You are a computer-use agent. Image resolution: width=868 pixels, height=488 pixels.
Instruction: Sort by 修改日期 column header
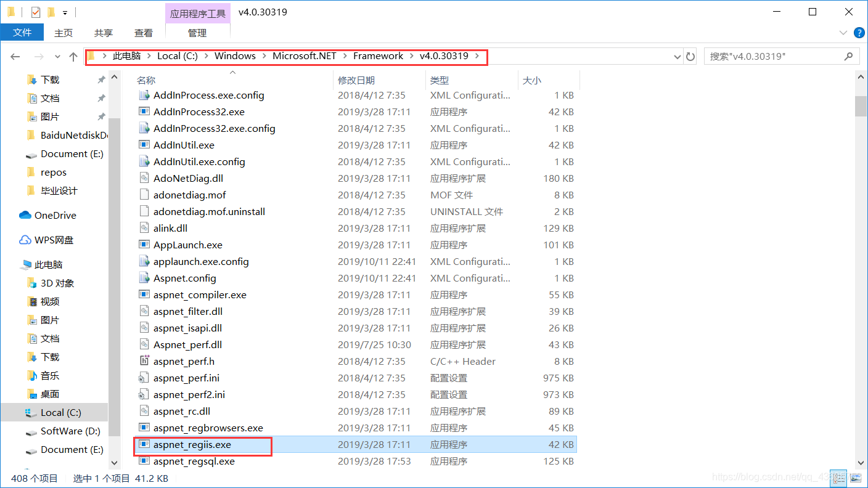pyautogui.click(x=356, y=80)
